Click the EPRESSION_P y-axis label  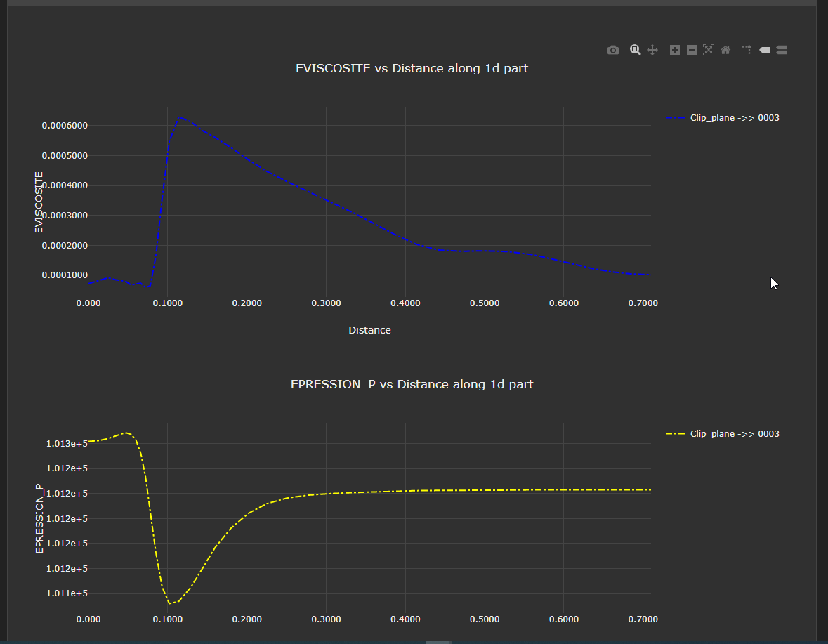(x=39, y=518)
